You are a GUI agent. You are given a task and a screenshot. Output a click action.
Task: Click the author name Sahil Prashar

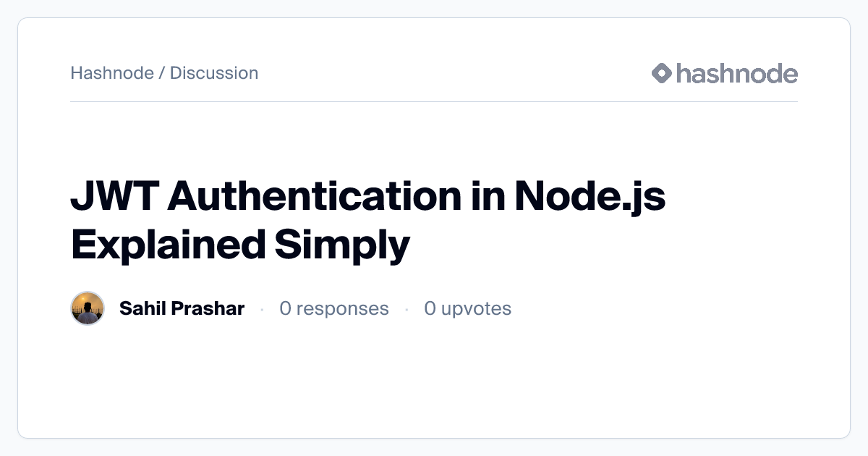click(x=182, y=308)
